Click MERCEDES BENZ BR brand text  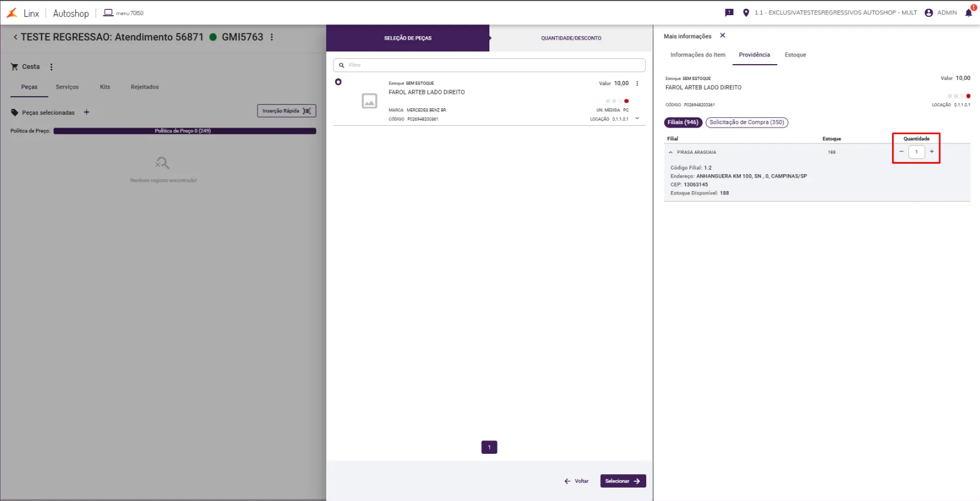click(x=426, y=110)
